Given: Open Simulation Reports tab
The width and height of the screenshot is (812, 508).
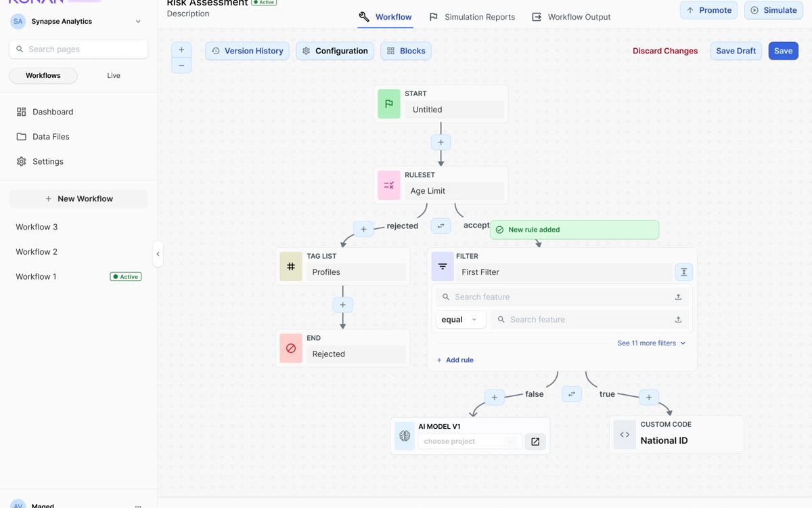Looking at the screenshot, I should (x=472, y=17).
